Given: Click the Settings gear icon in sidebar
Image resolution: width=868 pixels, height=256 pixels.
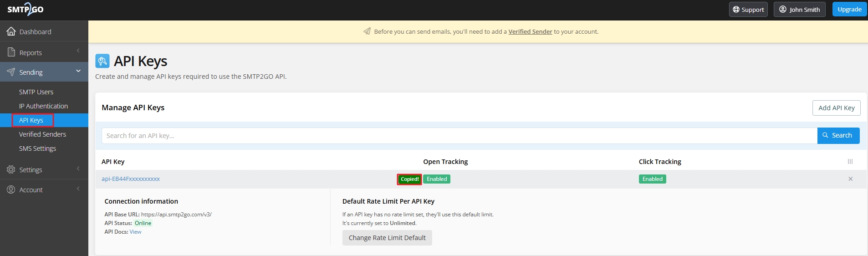Looking at the screenshot, I should coord(11,169).
